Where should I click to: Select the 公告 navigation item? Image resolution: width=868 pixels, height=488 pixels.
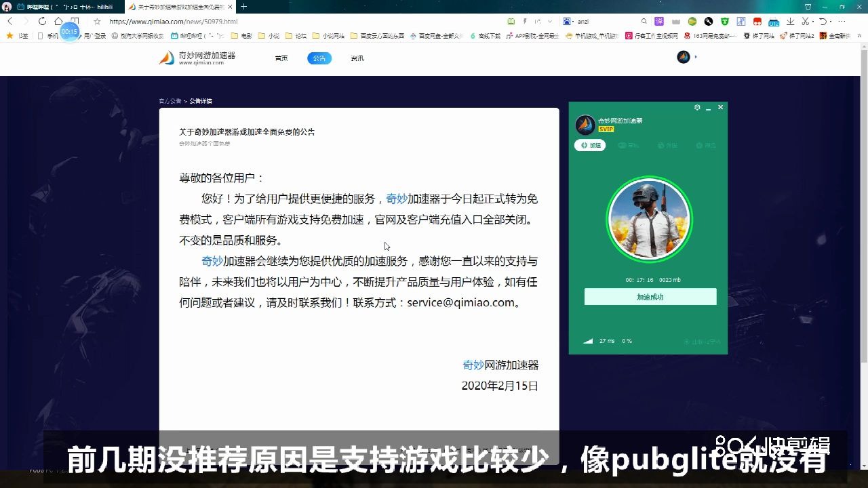point(319,58)
